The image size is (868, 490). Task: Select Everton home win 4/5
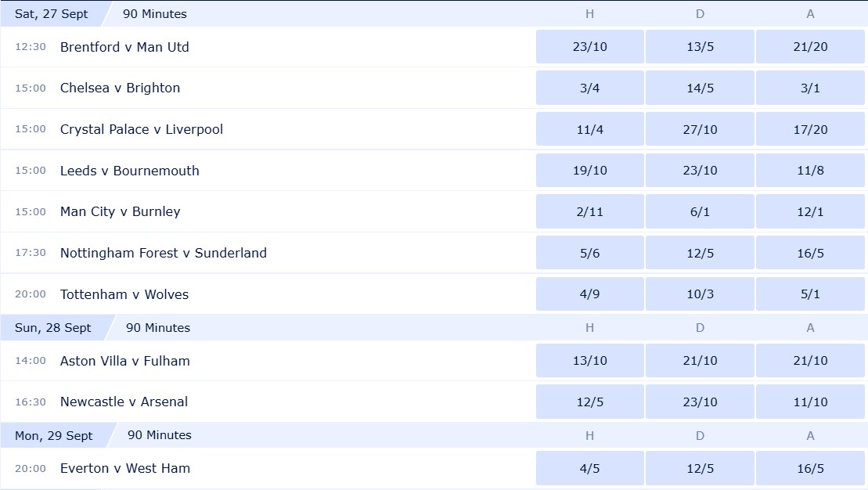(589, 468)
